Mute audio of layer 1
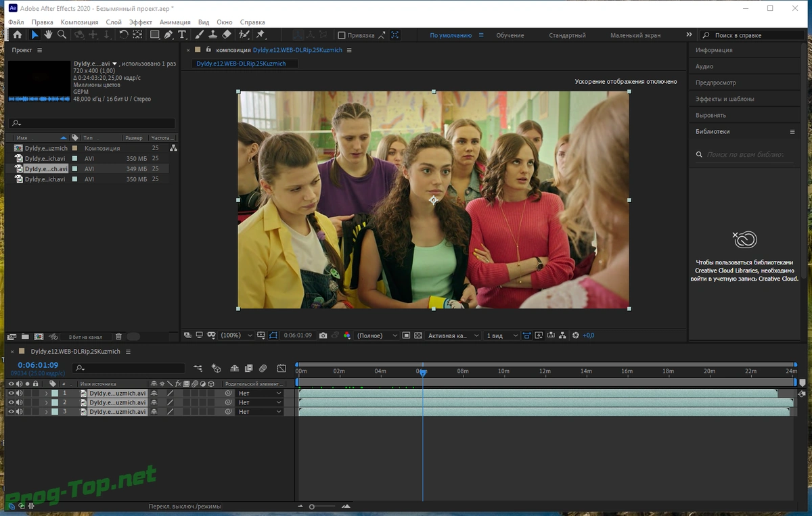 pyautogui.click(x=20, y=393)
